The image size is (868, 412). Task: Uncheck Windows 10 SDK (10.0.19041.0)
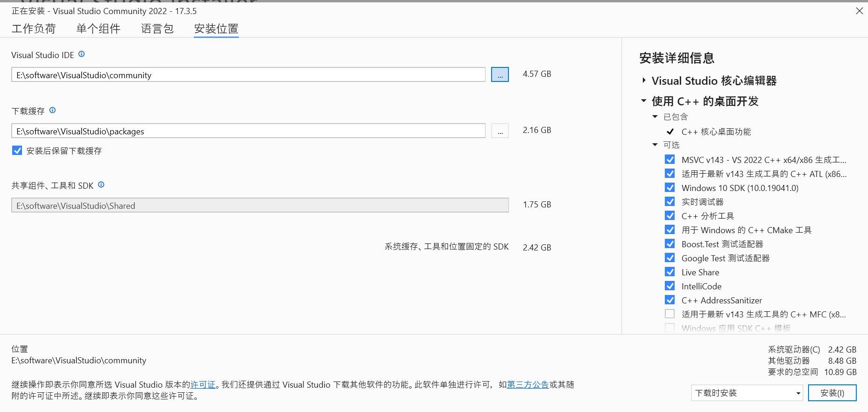pyautogui.click(x=670, y=188)
